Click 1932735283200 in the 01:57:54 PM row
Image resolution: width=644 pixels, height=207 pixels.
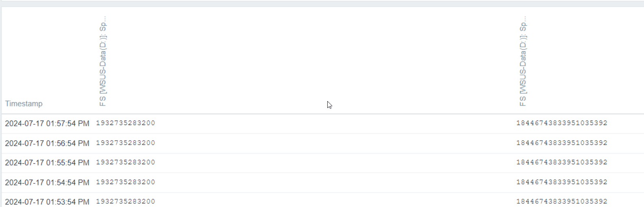click(x=126, y=123)
